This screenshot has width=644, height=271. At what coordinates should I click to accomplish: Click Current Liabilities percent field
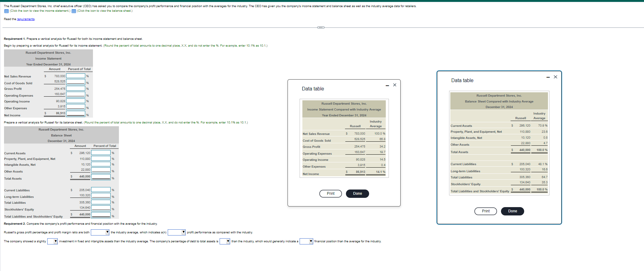click(x=101, y=190)
